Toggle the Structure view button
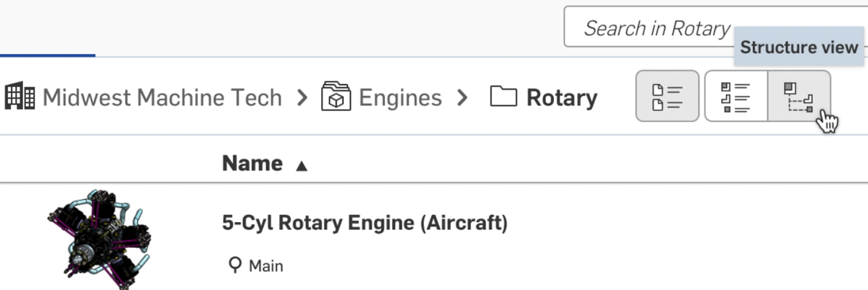 tap(799, 96)
